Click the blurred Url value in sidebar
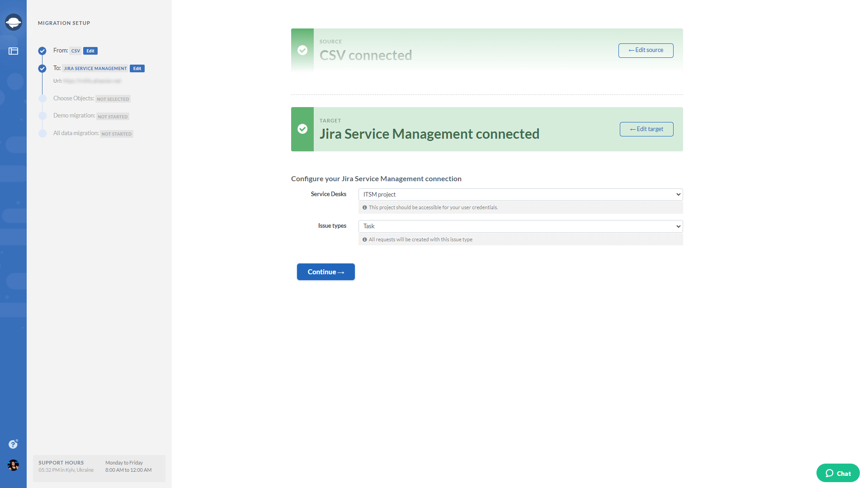868x488 pixels. (92, 81)
